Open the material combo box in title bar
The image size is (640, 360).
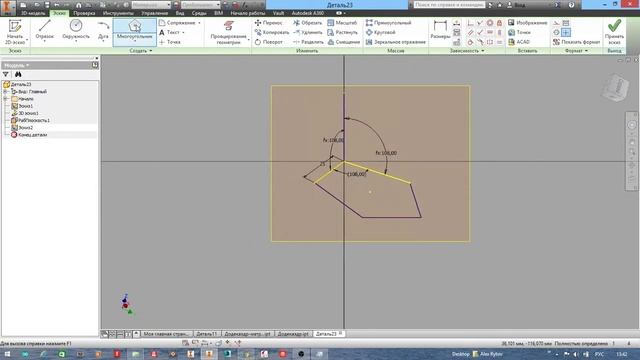(151, 5)
